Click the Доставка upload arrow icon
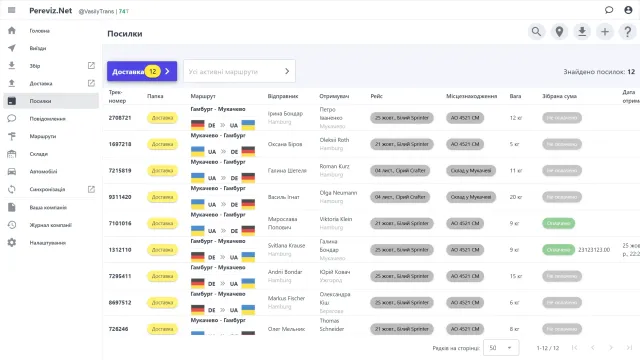This screenshot has width=640, height=360. pyautogui.click(x=12, y=83)
